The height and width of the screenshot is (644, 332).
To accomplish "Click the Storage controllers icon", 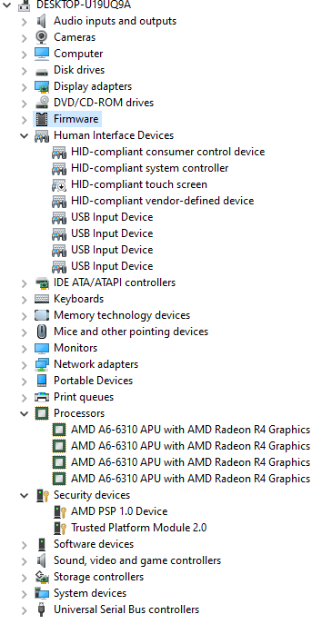I will pos(42,577).
